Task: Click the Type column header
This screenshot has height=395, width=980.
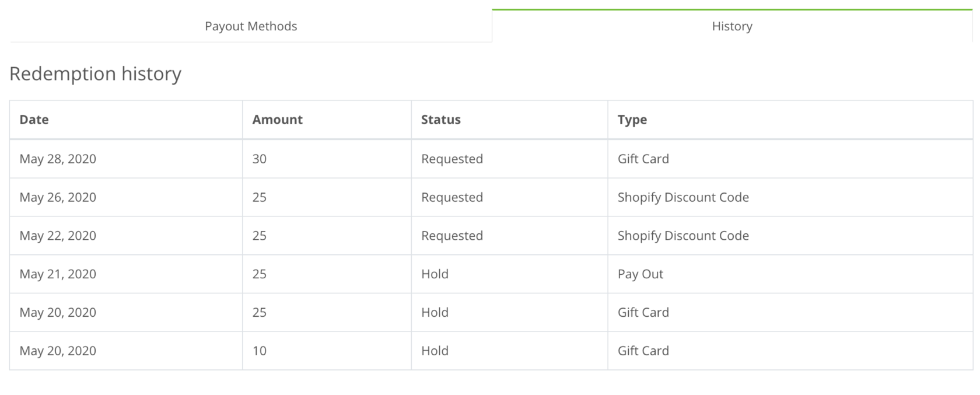Action: pyautogui.click(x=632, y=120)
